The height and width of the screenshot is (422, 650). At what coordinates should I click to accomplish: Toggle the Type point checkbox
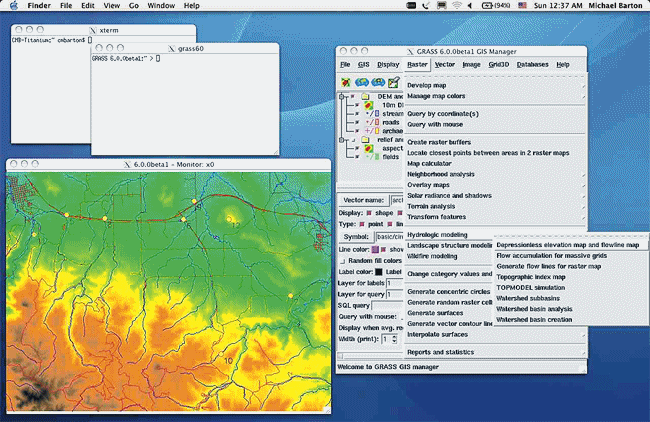pyautogui.click(x=362, y=224)
